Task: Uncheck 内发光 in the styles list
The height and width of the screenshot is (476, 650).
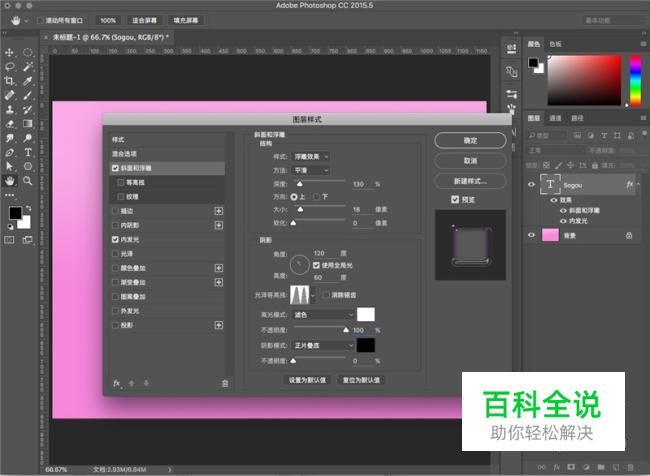Action: tap(115, 240)
